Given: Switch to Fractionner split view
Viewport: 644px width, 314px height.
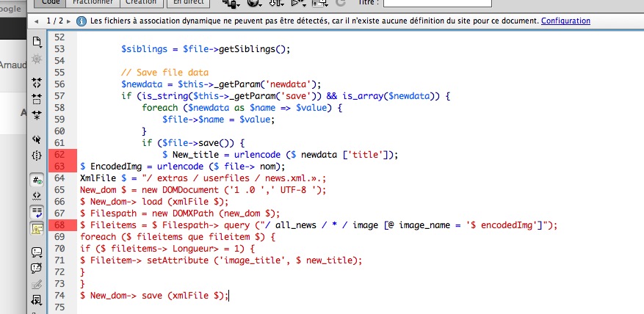Looking at the screenshot, I should (94, 3).
